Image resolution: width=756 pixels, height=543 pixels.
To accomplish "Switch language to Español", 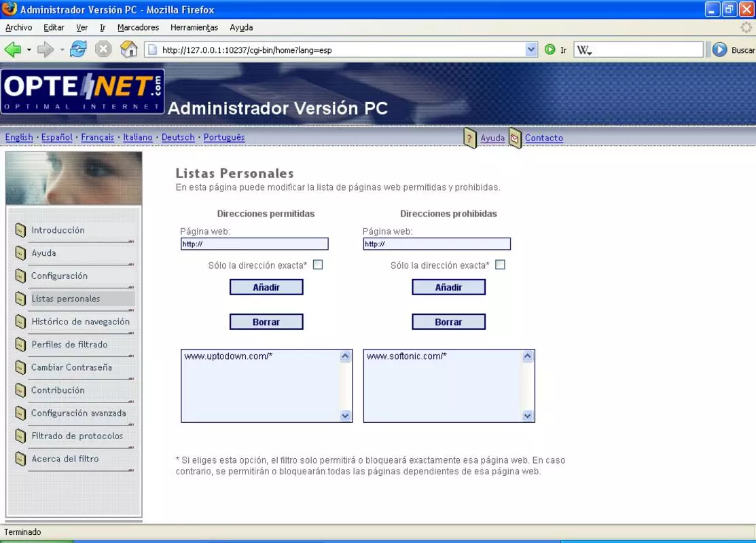I will (x=57, y=137).
